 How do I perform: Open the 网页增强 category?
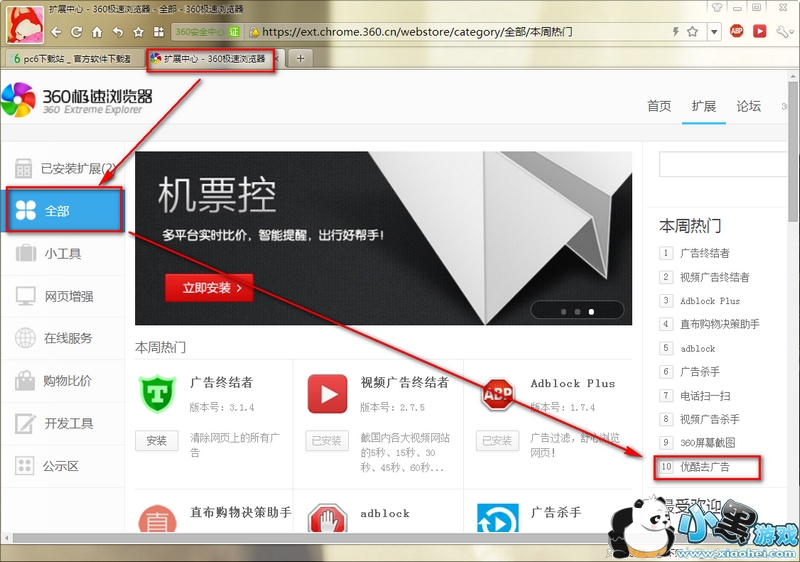(x=63, y=296)
